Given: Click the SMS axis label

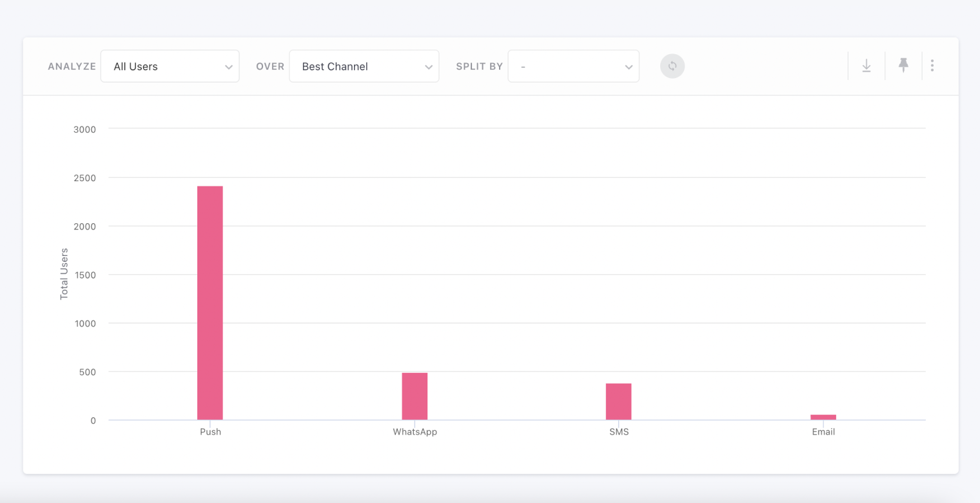Looking at the screenshot, I should [x=618, y=432].
